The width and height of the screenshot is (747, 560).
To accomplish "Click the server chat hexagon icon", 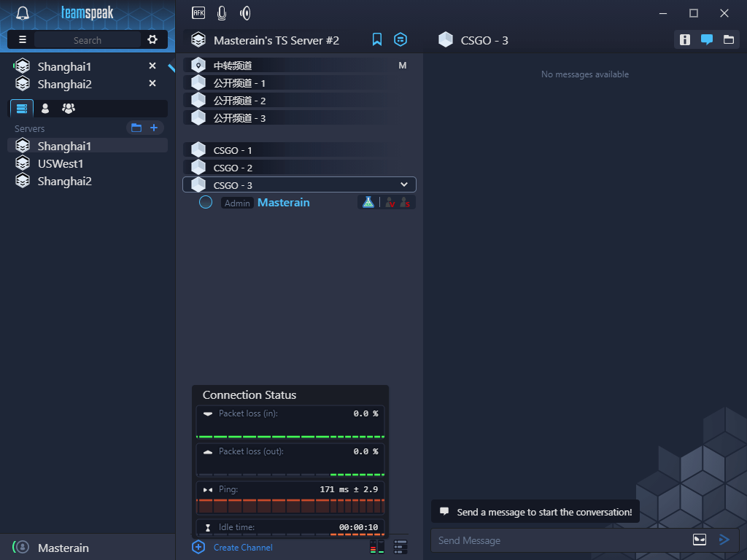I will coord(400,39).
